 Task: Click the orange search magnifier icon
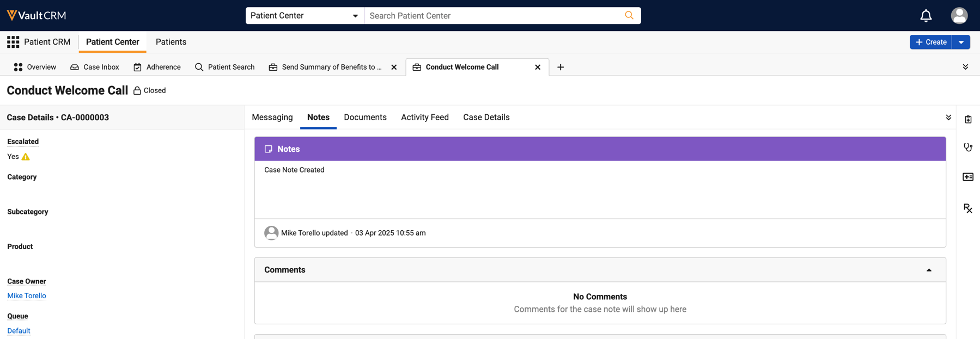[x=629, y=15]
